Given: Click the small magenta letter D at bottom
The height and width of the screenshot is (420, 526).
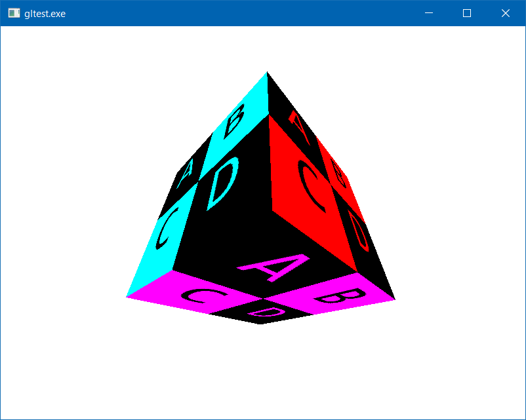Looking at the screenshot, I should [264, 314].
